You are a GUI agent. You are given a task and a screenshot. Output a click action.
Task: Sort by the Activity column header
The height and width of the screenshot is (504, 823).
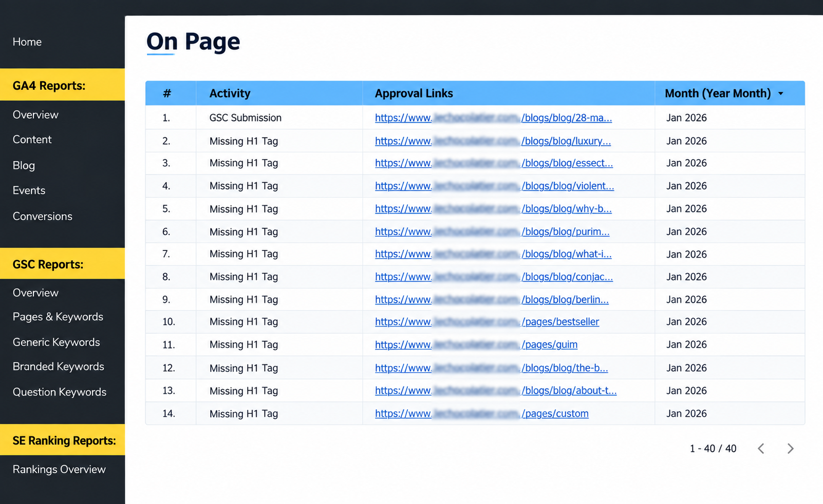(x=230, y=93)
